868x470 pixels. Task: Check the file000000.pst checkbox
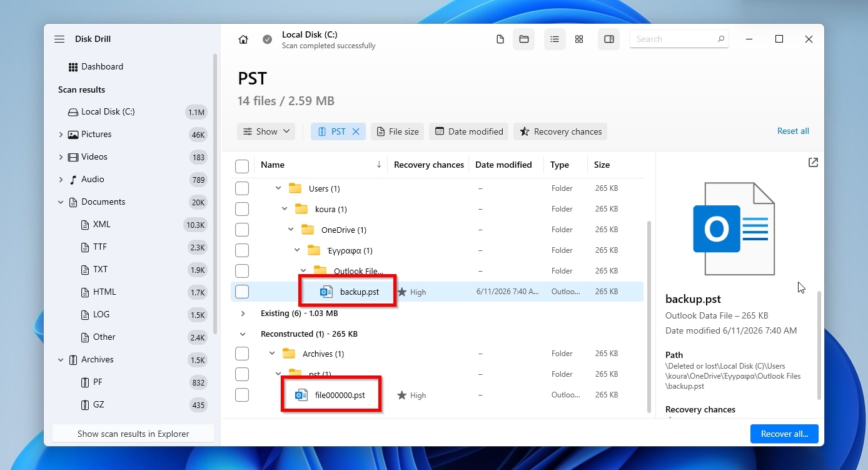pyautogui.click(x=242, y=395)
